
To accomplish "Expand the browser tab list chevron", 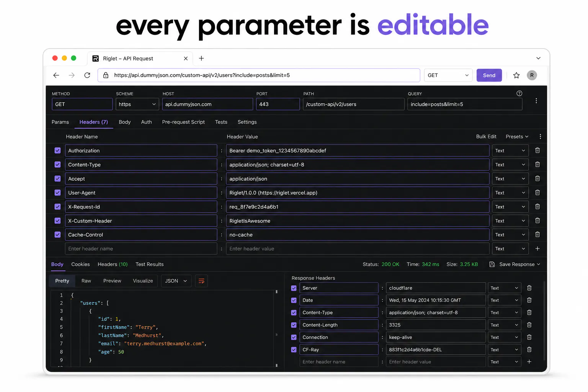I will pos(538,58).
